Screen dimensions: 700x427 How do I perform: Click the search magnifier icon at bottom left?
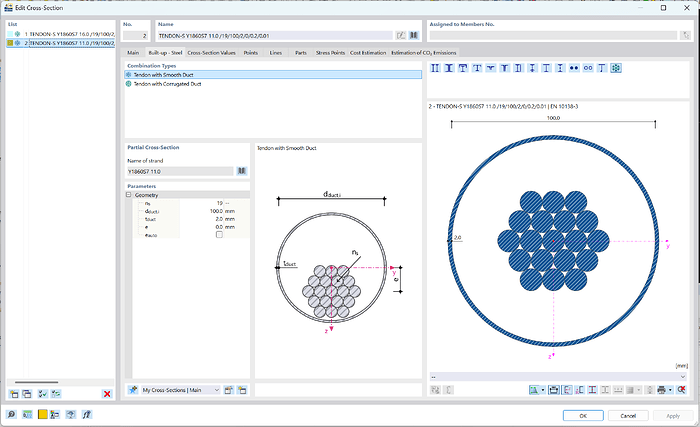pos(11,414)
